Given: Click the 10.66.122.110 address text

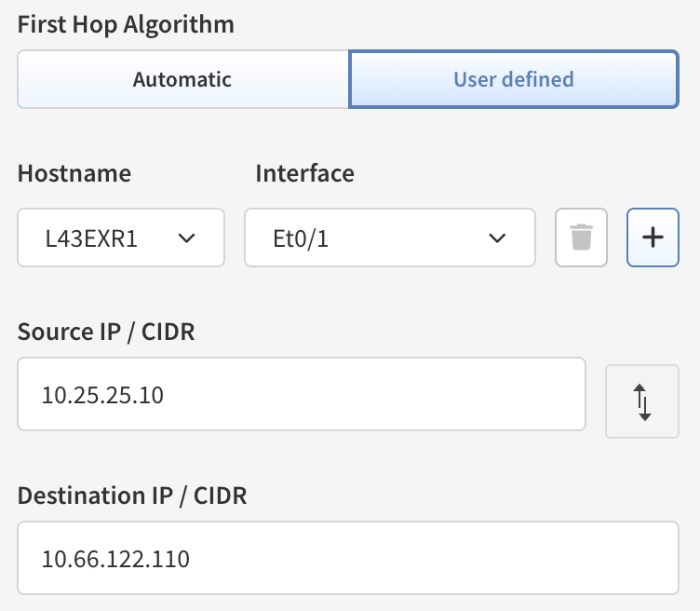Looking at the screenshot, I should [115, 559].
